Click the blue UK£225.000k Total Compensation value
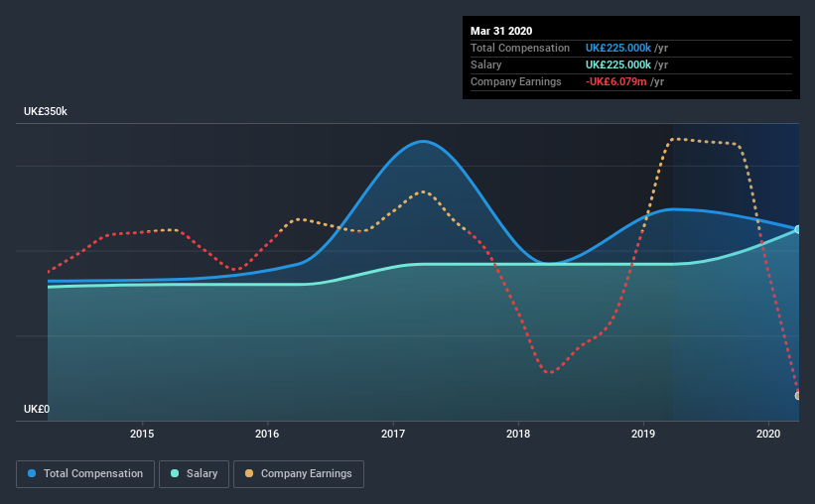 pyautogui.click(x=618, y=48)
